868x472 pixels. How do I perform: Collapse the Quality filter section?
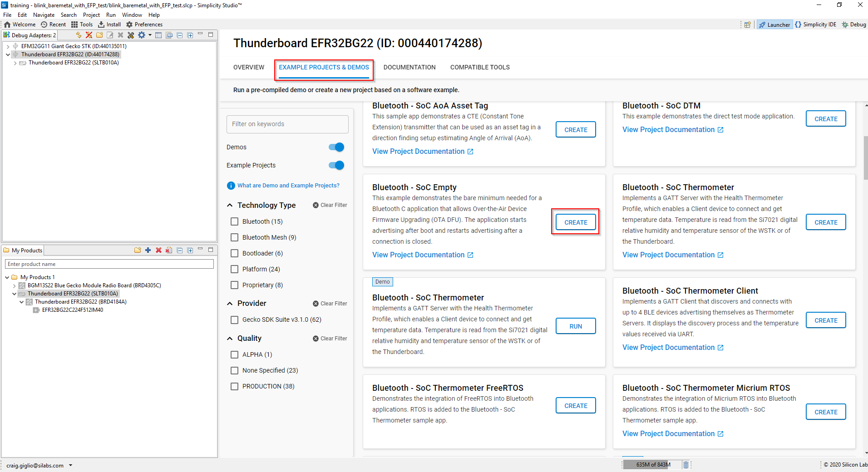point(230,338)
